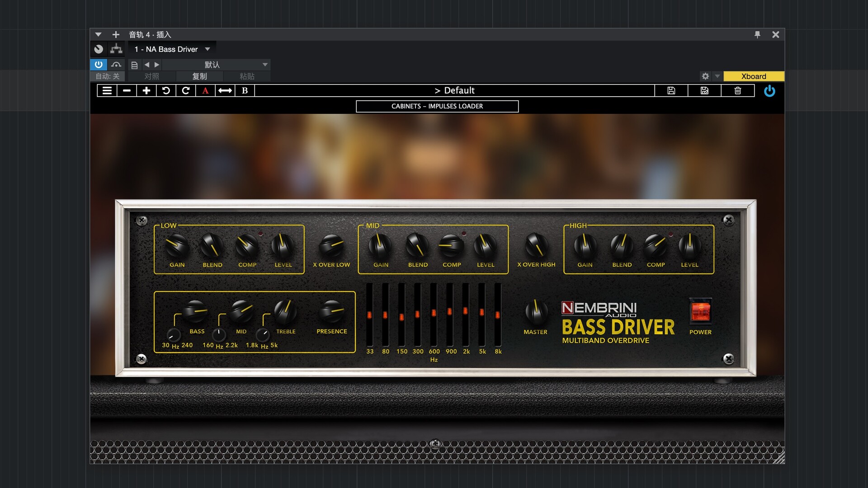Click the small TREBLE frequency knob
The height and width of the screenshot is (488, 868).
coord(263,335)
